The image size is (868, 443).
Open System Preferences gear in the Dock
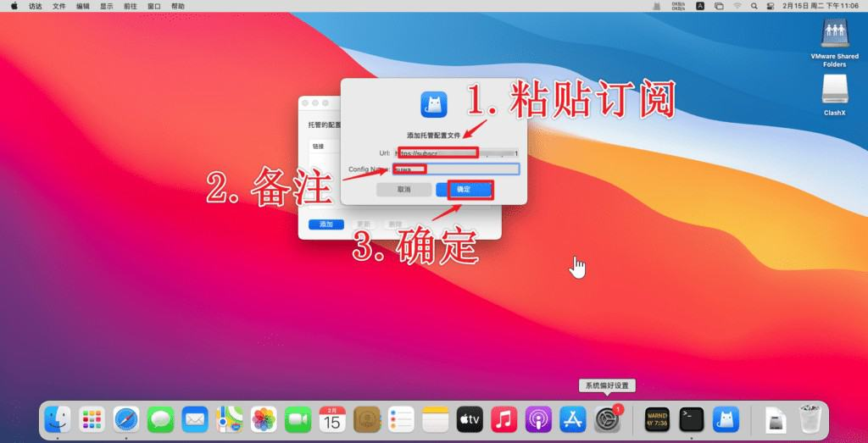click(x=605, y=418)
